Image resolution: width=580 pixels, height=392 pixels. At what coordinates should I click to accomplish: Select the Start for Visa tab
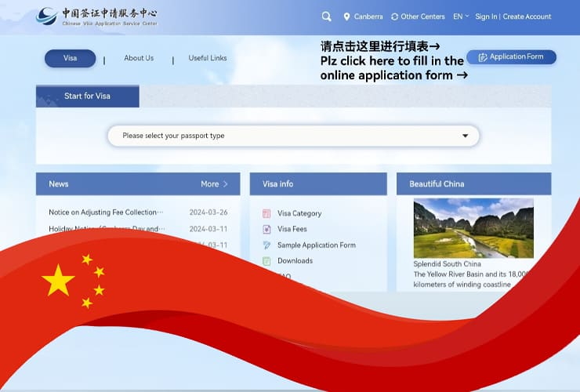click(88, 96)
